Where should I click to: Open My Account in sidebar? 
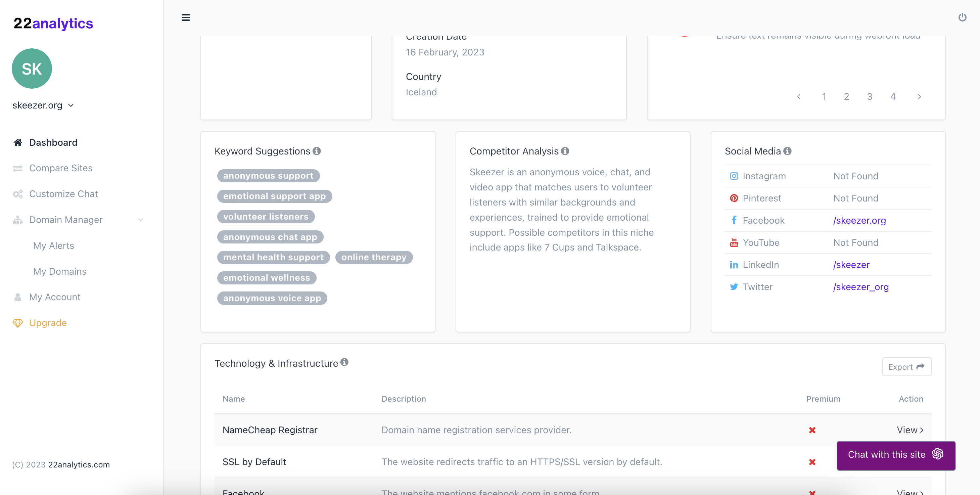54,297
